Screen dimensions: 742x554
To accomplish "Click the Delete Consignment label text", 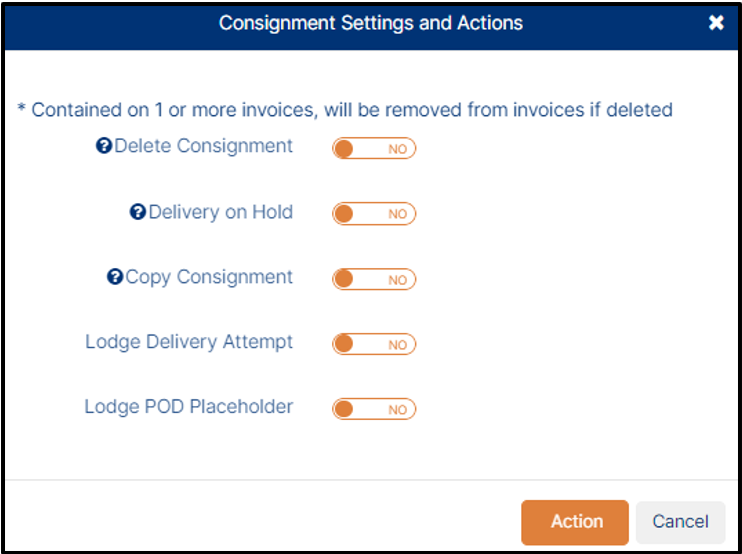I will (x=203, y=146).
